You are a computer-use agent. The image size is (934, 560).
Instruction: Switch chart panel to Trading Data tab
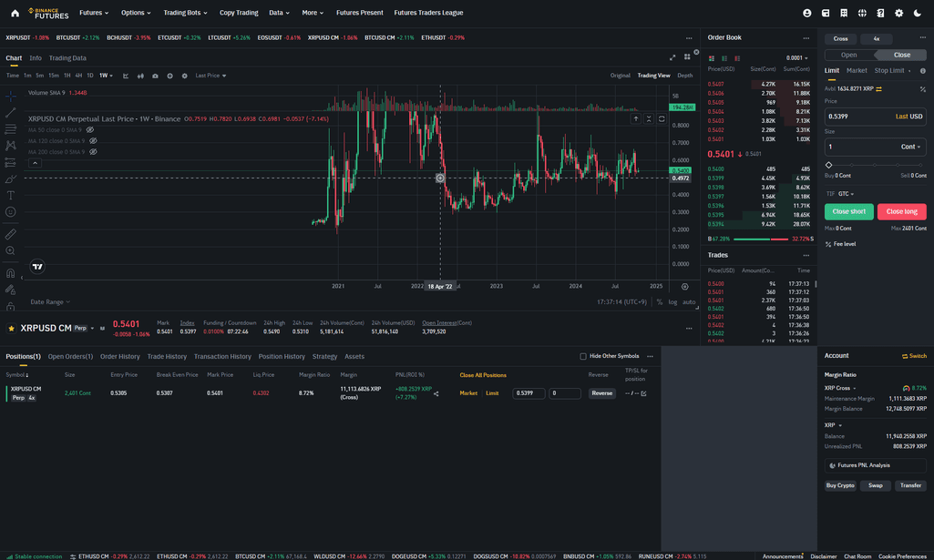pyautogui.click(x=67, y=57)
